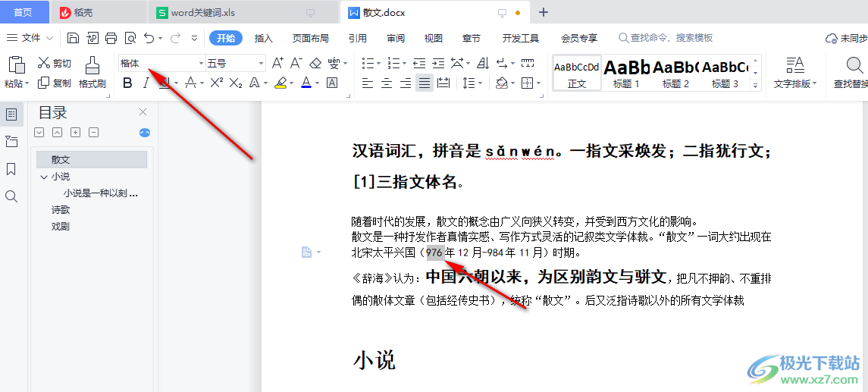Collapse the 小说 tree node
Viewport: 868px width, 392px height.
pyautogui.click(x=44, y=177)
